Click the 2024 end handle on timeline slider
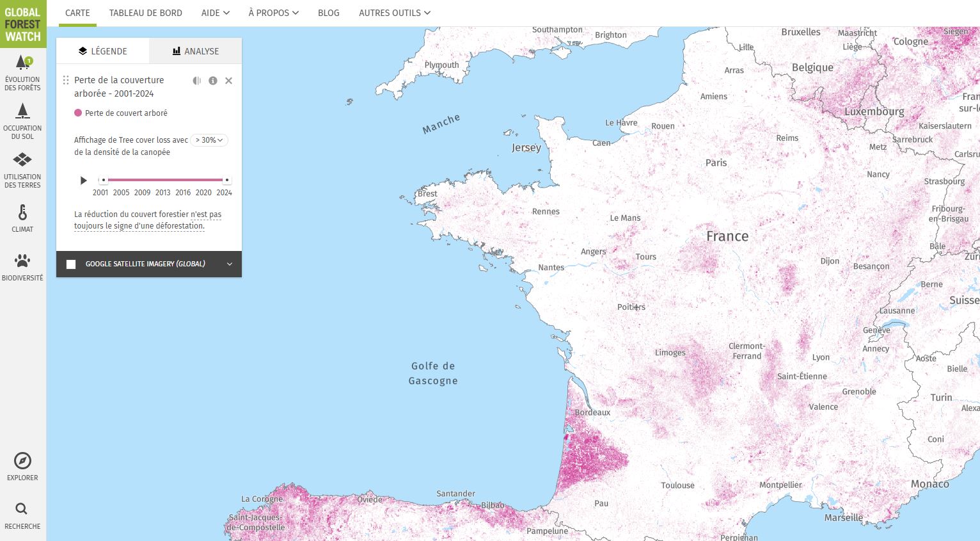The width and height of the screenshot is (980, 541). [226, 180]
